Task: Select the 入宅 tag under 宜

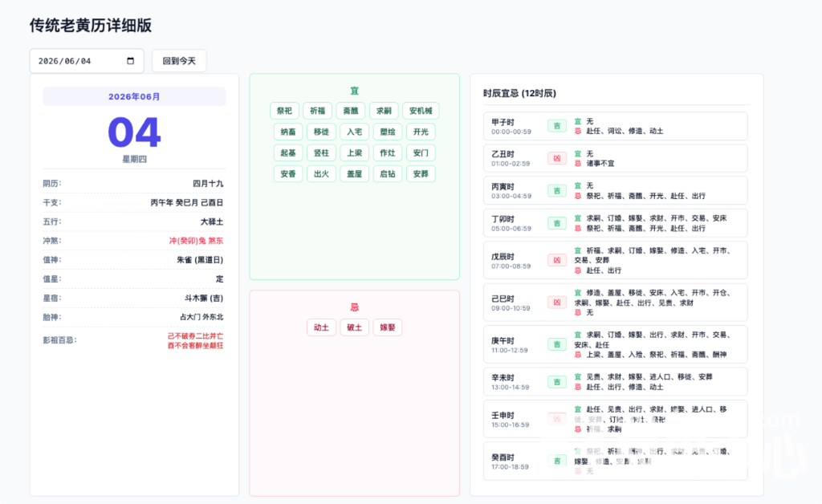Action: pos(354,132)
